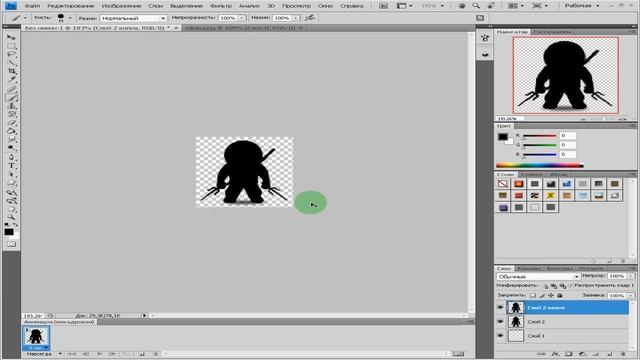640x360 pixels.
Task: Click the Hand icon in the application bar
Action: pyautogui.click(x=462, y=6)
